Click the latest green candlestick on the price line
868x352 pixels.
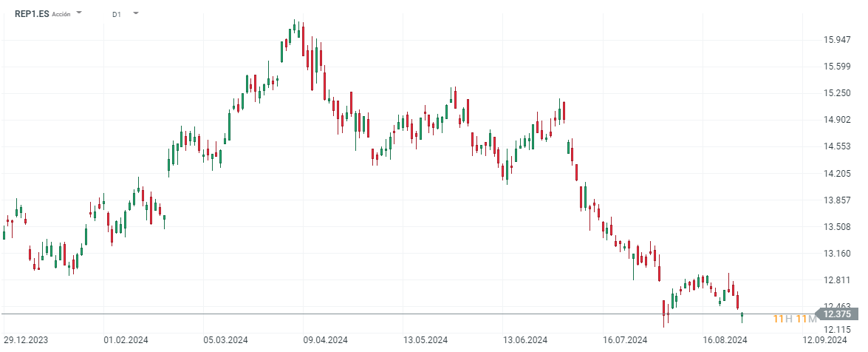(x=742, y=316)
